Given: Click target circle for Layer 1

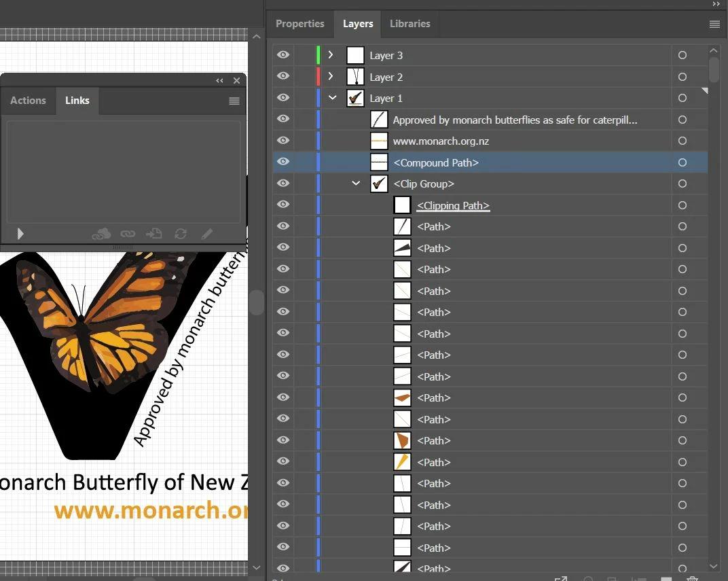Looking at the screenshot, I should [682, 98].
